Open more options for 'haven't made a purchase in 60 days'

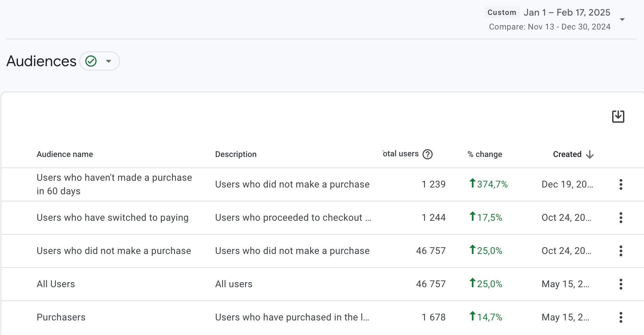[x=621, y=184]
